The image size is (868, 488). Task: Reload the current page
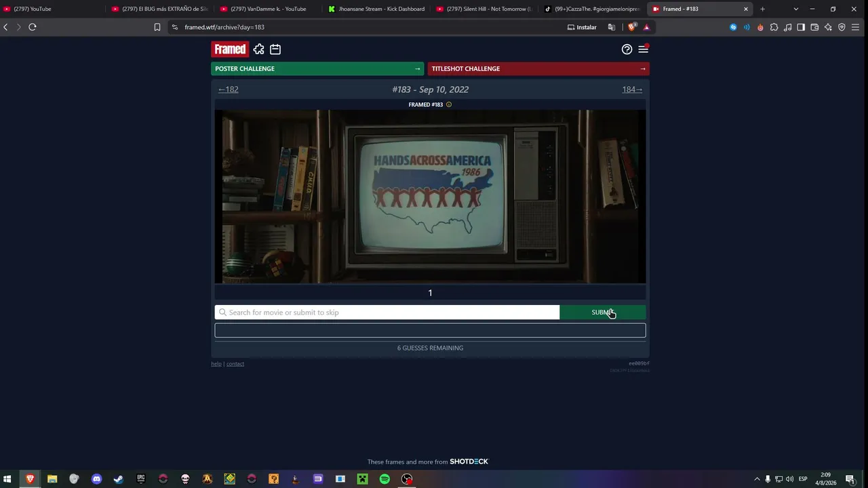pyautogui.click(x=32, y=27)
